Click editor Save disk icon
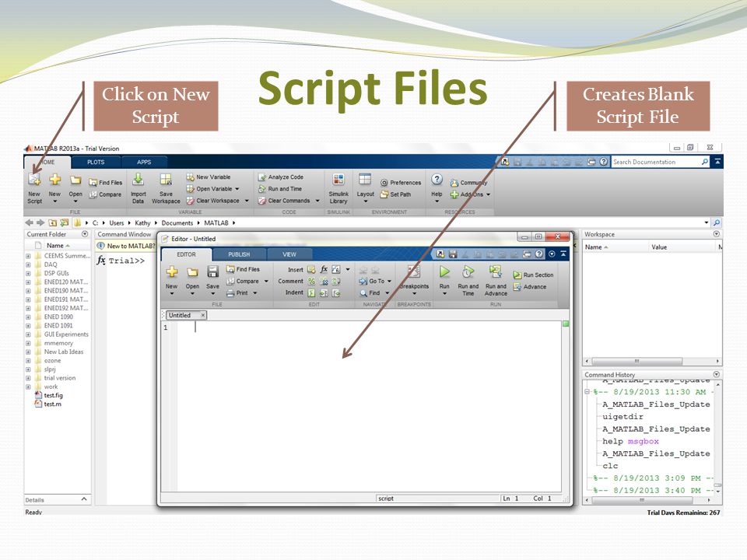Screen dimensions: 747x560 tap(212, 271)
